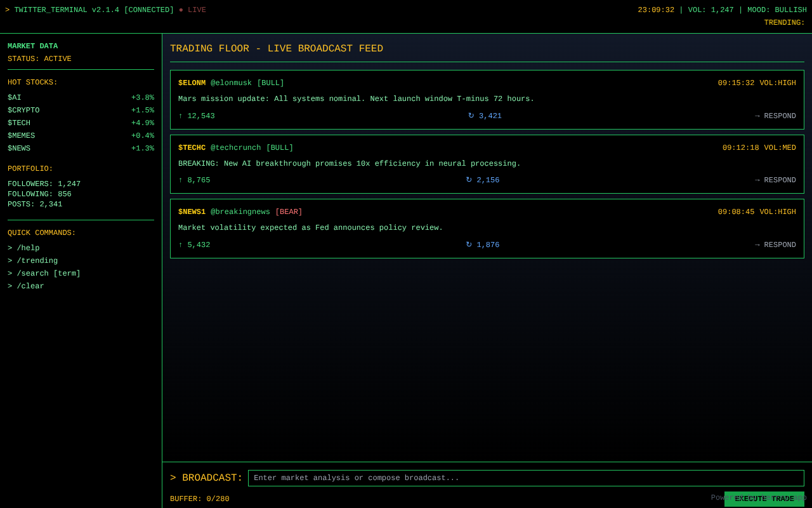Rebroadcast the $ELONM Mars mission post
This screenshot has height=508, width=812.
pyautogui.click(x=485, y=116)
